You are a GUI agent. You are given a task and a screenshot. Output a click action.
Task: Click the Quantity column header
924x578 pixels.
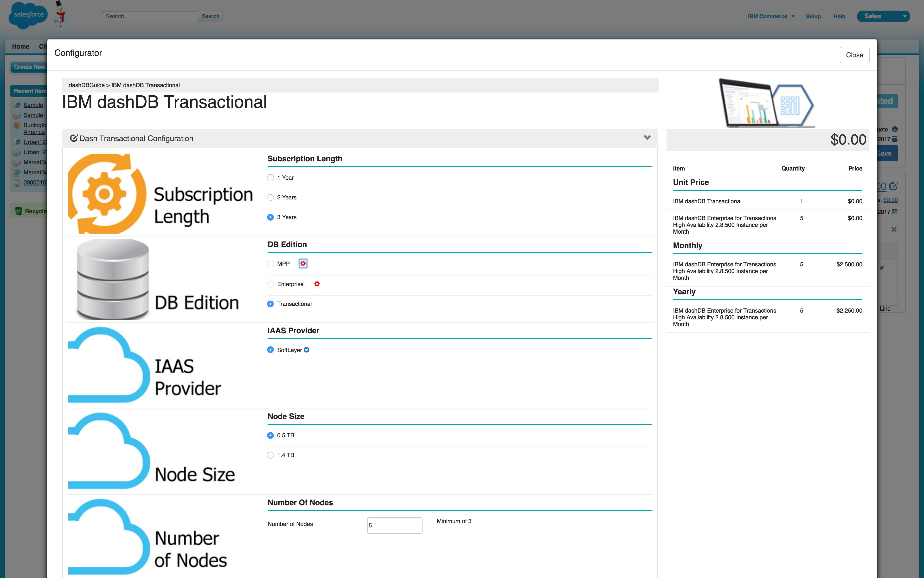pyautogui.click(x=793, y=169)
